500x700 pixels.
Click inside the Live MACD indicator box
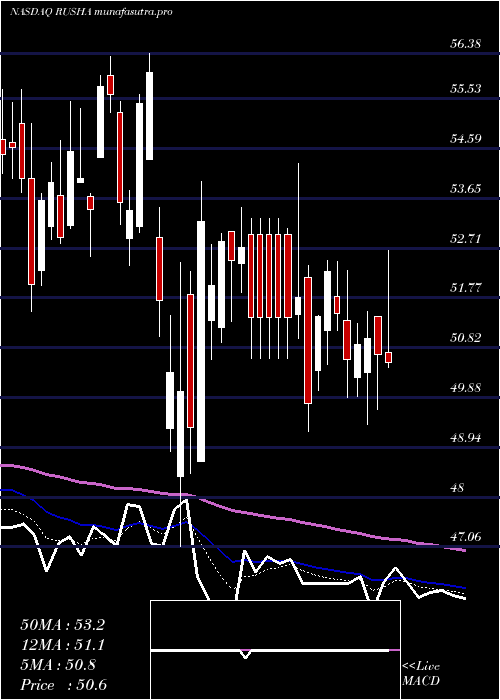275,650
